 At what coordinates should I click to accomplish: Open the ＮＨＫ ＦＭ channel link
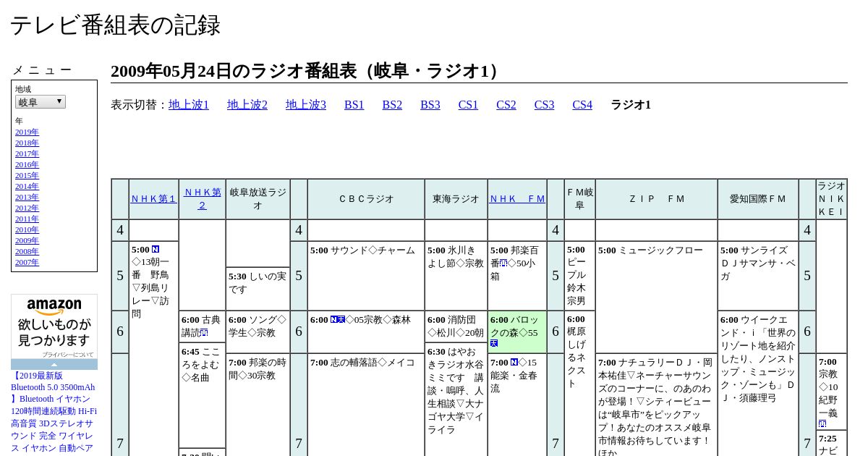[x=517, y=199]
